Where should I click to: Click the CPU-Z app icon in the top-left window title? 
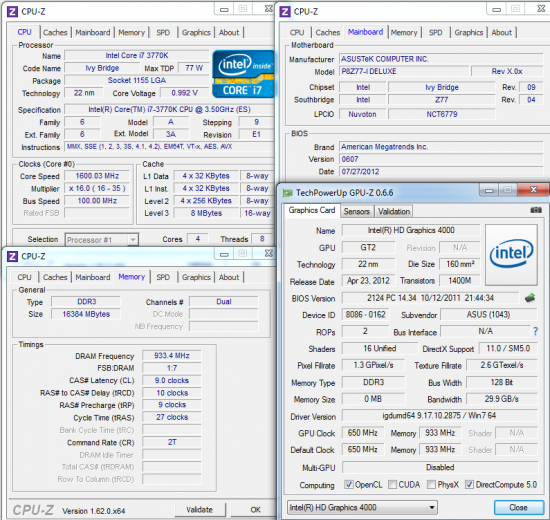12,12
